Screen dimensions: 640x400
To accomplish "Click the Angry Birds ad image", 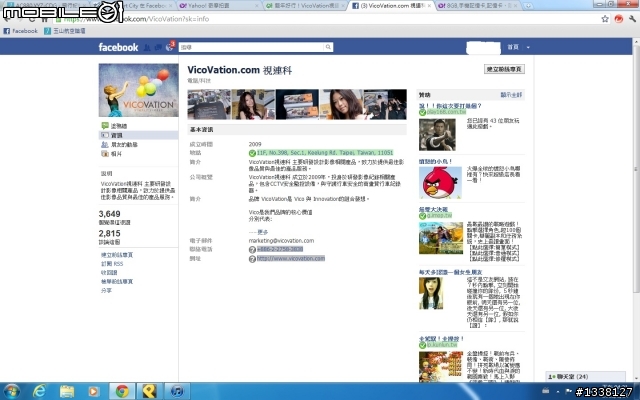I will (x=440, y=182).
